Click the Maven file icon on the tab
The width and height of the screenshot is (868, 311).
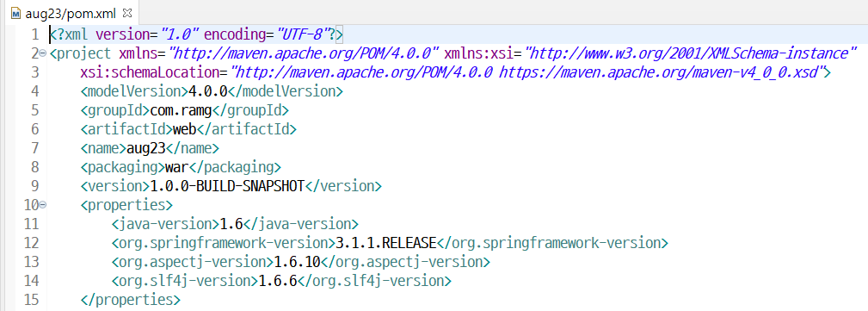[x=16, y=12]
